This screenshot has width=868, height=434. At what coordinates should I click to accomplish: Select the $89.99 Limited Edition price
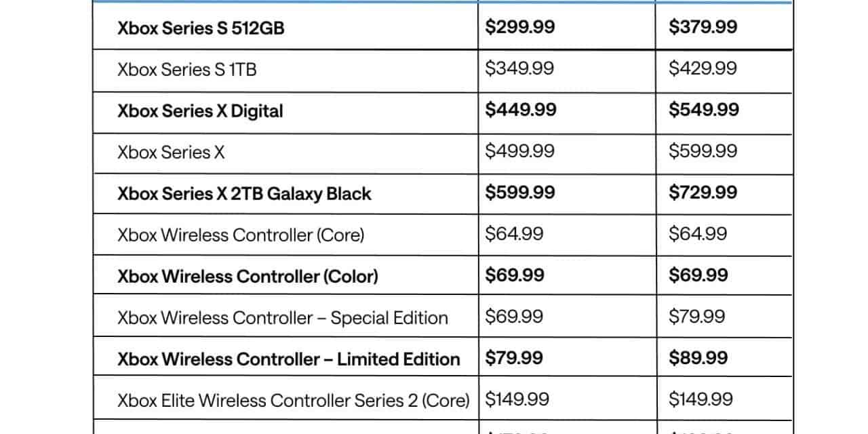tap(698, 358)
